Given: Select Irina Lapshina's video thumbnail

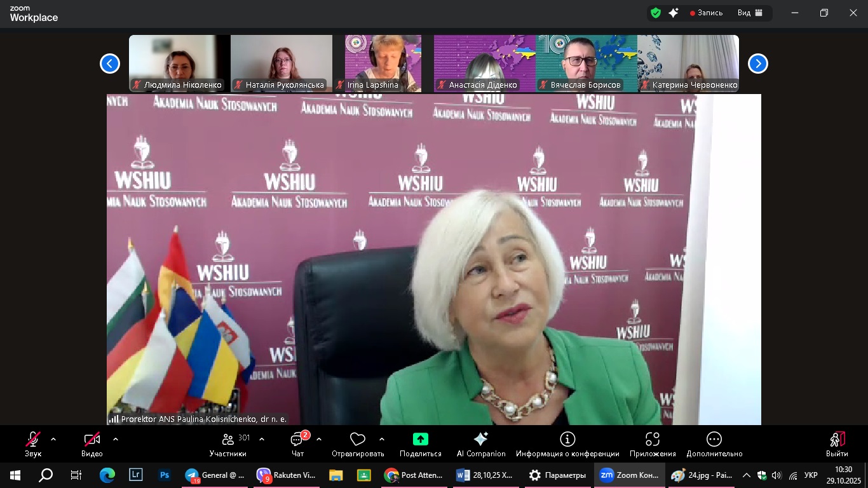Looking at the screenshot, I should (x=383, y=64).
